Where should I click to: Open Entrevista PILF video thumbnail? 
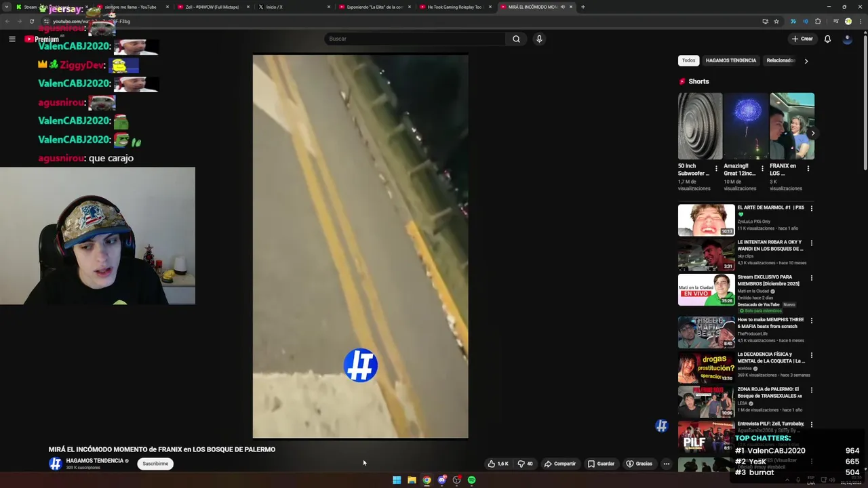pyautogui.click(x=706, y=436)
